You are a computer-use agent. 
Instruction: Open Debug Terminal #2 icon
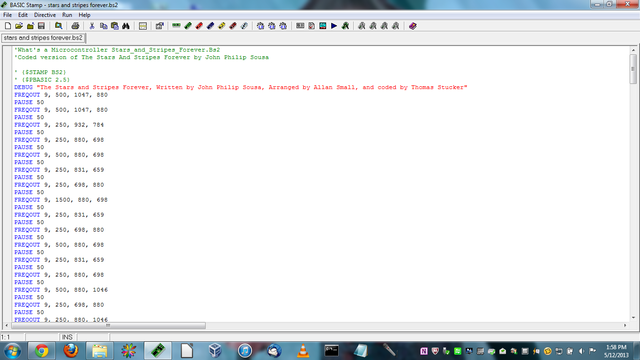[373, 26]
